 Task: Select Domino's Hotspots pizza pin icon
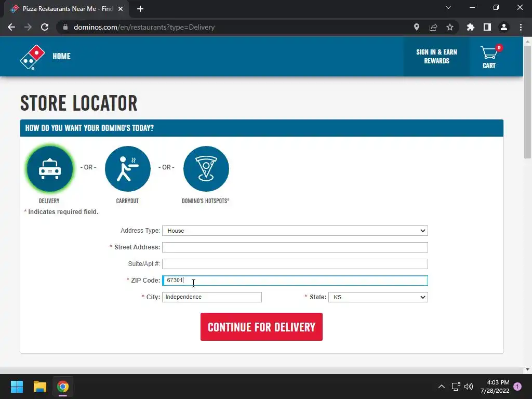pos(206,169)
